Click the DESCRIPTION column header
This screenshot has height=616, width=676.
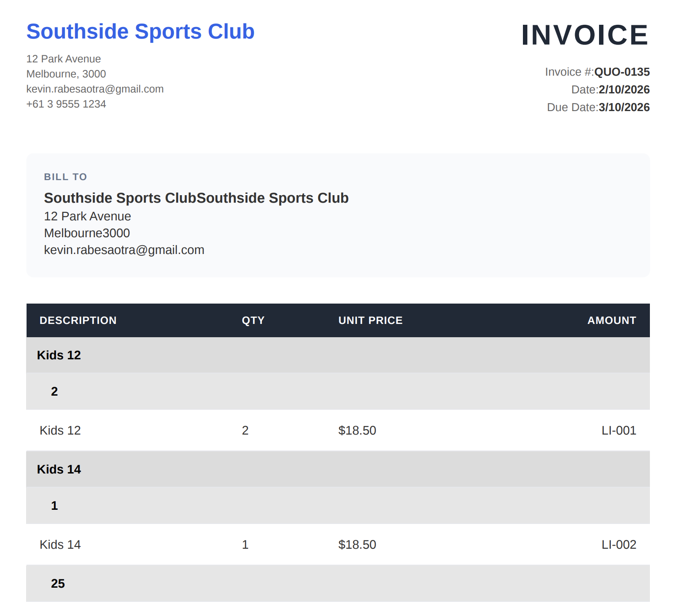pos(78,320)
